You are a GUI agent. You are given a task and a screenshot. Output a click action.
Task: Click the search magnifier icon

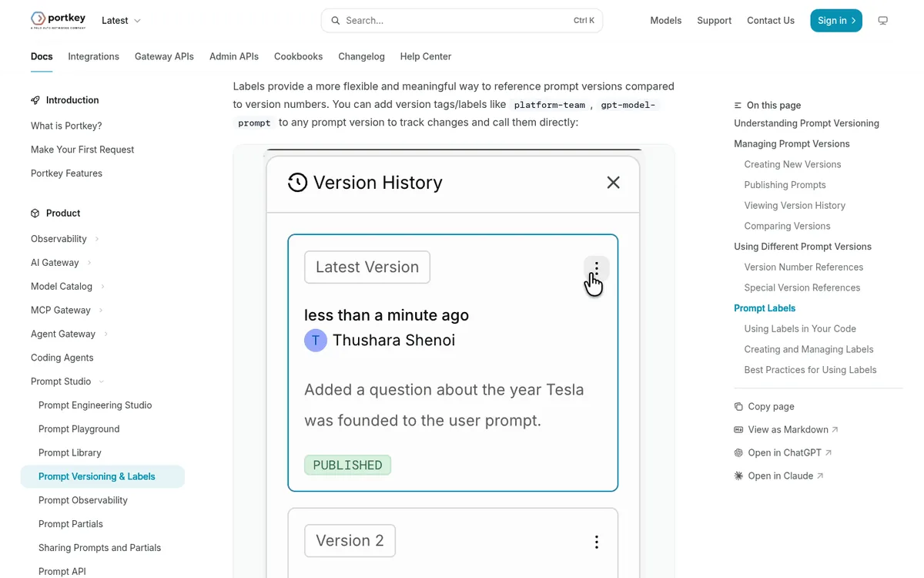click(x=336, y=21)
